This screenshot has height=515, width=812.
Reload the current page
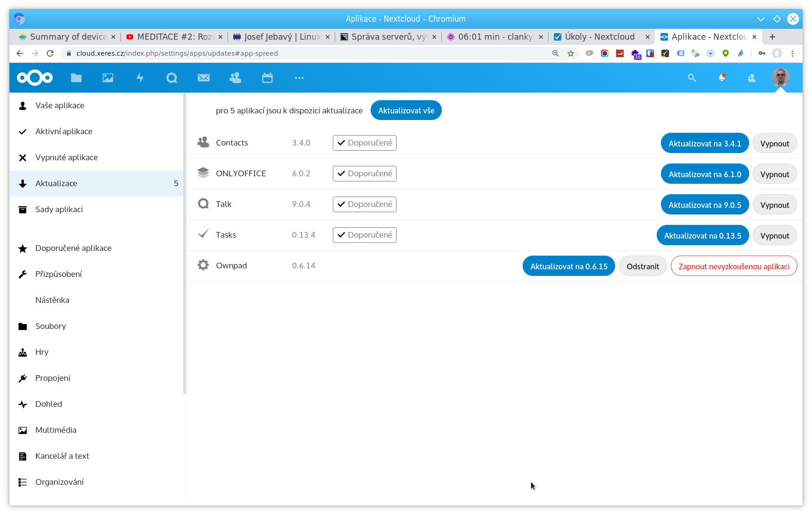point(50,53)
